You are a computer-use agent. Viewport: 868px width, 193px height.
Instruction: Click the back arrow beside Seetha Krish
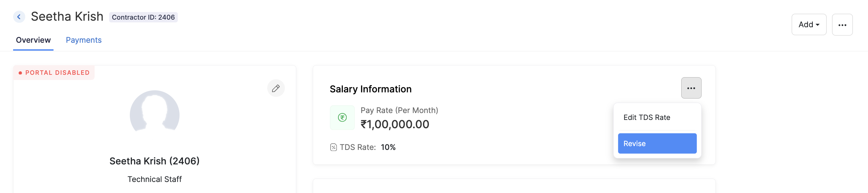click(19, 17)
